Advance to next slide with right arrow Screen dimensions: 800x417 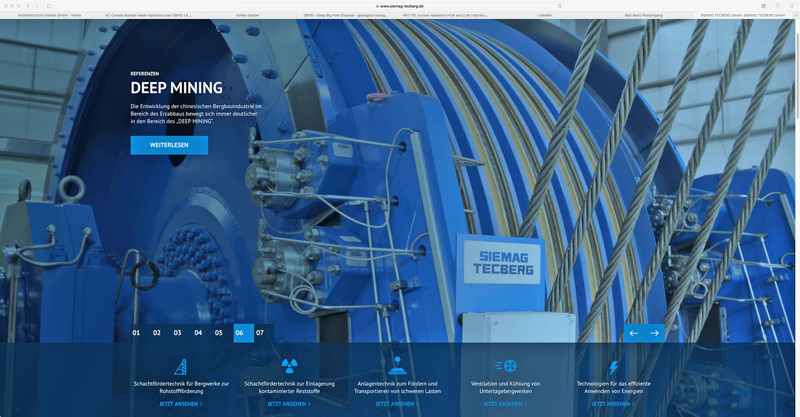tap(654, 332)
